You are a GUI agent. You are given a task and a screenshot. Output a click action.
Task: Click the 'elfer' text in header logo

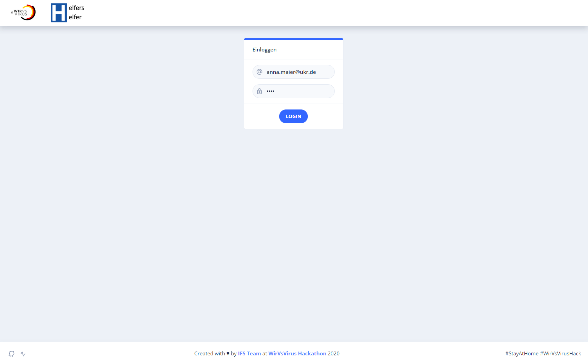[x=75, y=17]
